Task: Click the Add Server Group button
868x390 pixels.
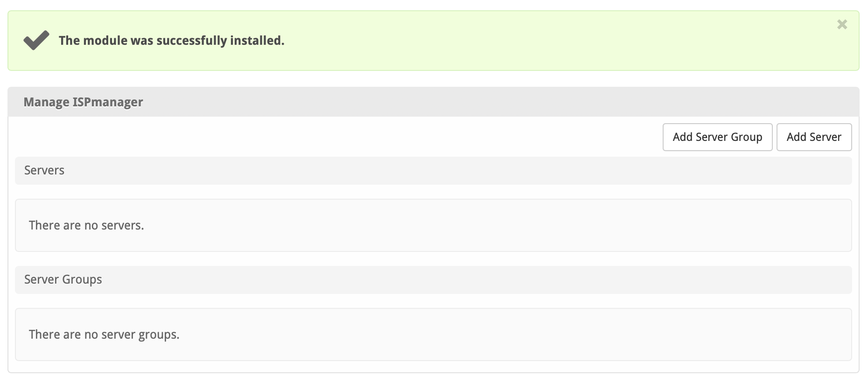Action: click(717, 137)
